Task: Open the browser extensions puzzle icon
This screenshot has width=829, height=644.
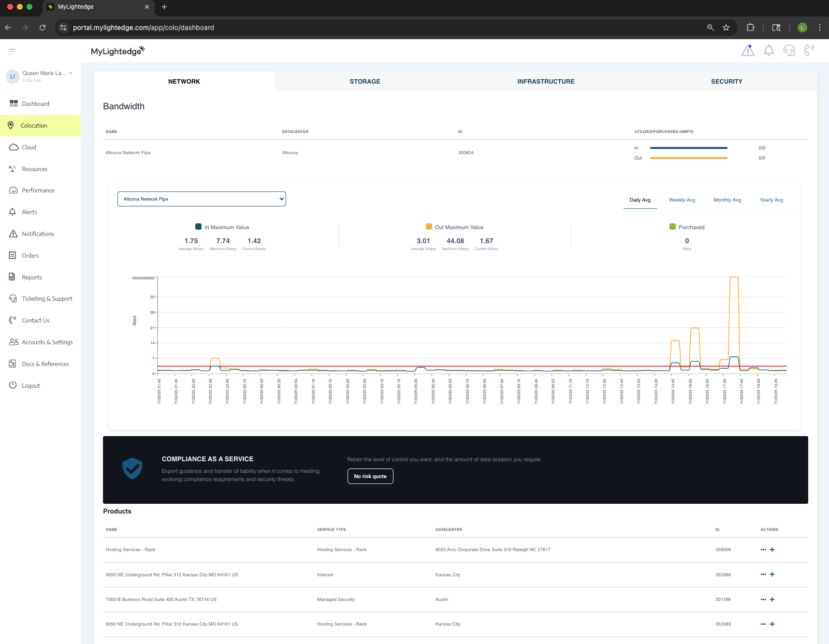Action: [x=750, y=28]
